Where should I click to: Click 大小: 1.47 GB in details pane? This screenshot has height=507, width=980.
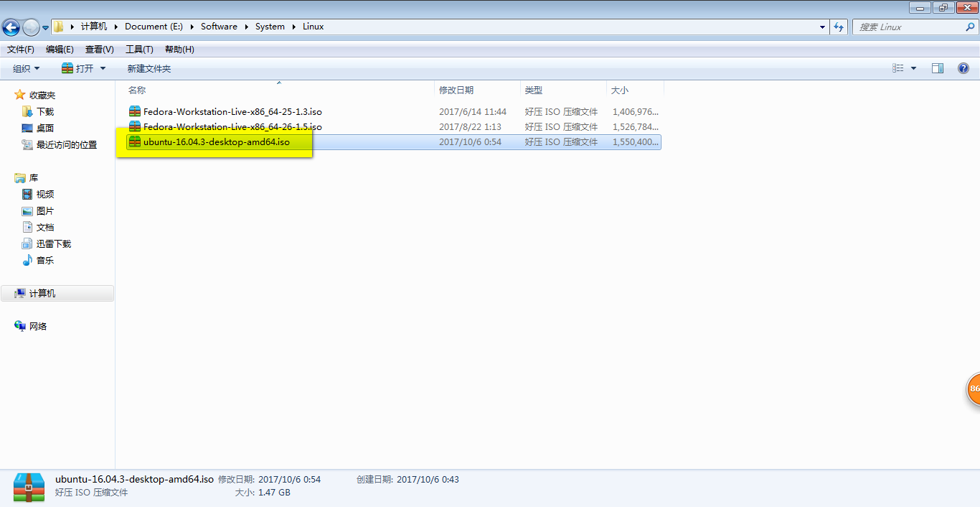pos(263,493)
